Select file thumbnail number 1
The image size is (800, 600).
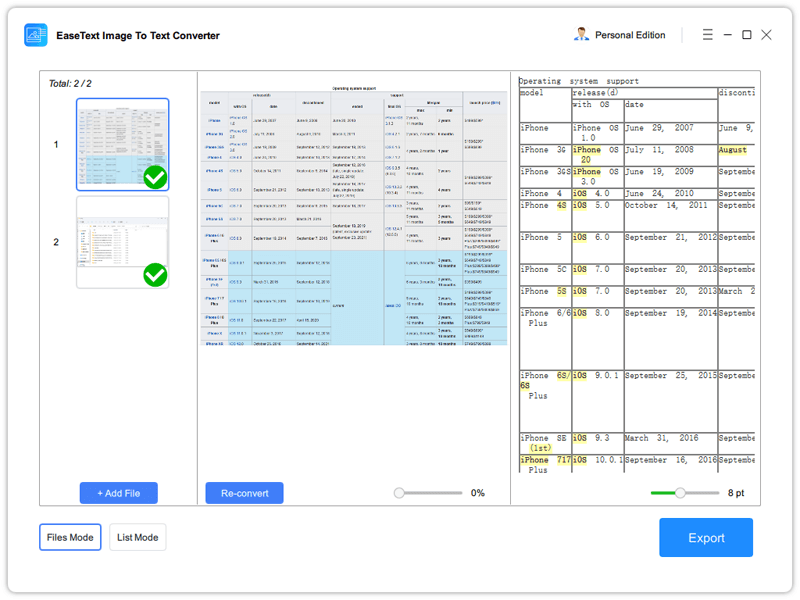122,144
